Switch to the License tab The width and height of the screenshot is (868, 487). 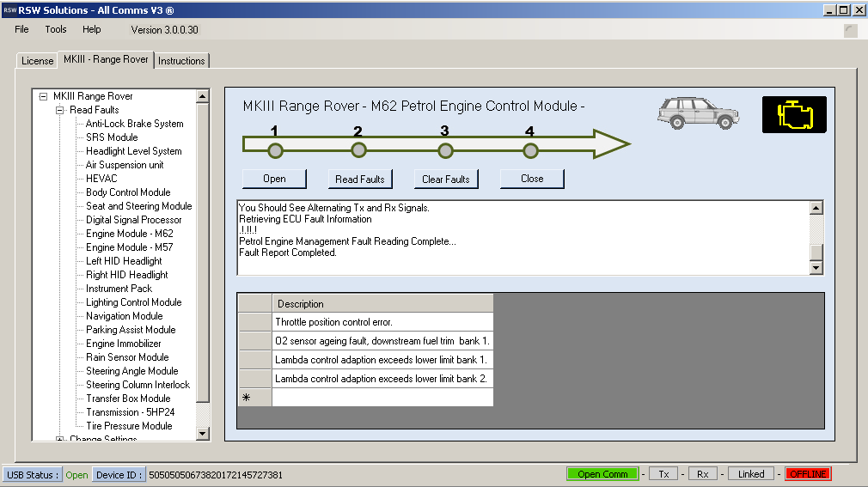[37, 61]
